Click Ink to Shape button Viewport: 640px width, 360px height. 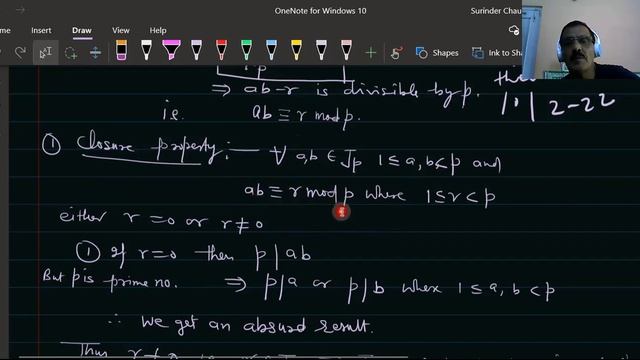[x=496, y=53]
